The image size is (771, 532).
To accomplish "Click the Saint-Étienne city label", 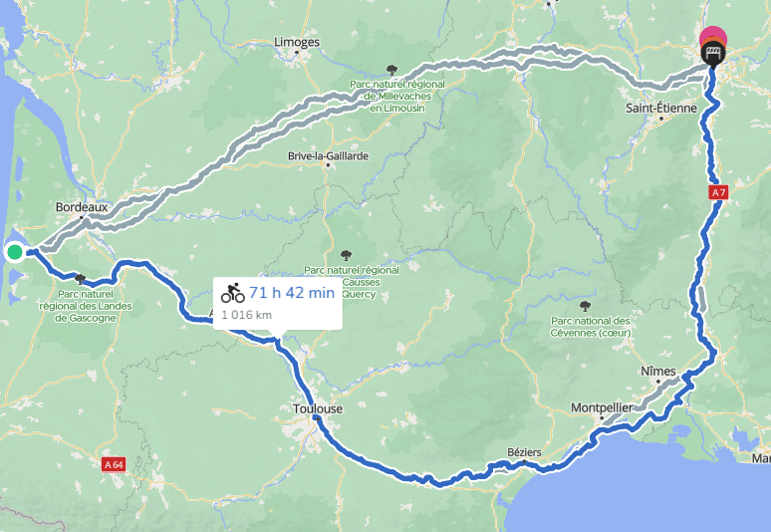I will pyautogui.click(x=660, y=109).
